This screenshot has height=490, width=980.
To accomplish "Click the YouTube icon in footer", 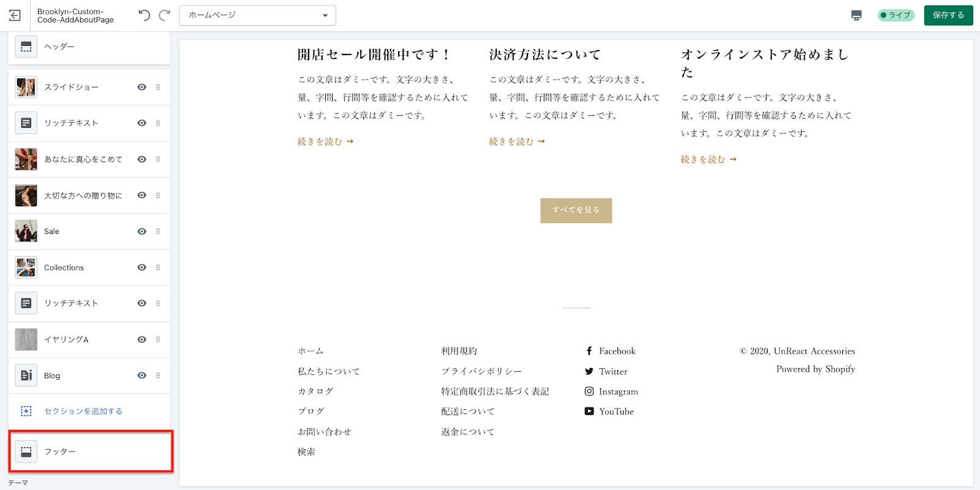I will [x=589, y=412].
